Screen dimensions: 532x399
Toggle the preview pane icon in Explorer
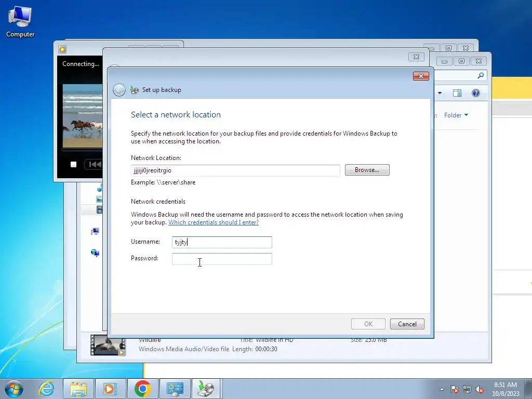coord(457,93)
